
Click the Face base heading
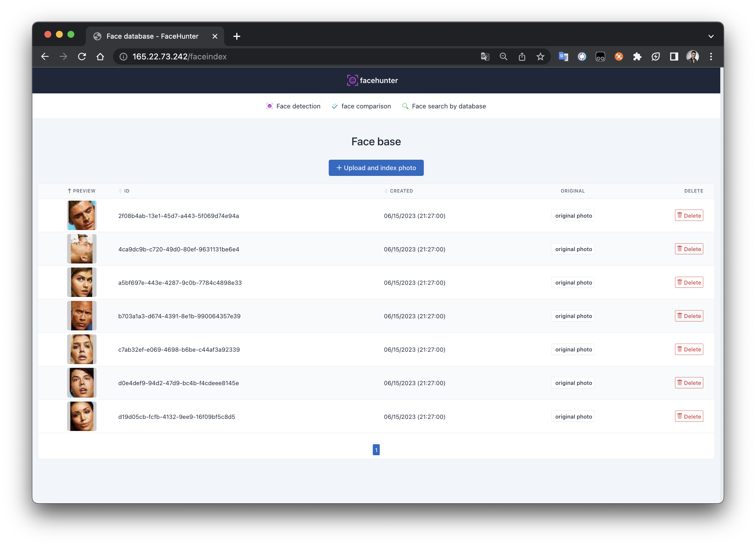click(376, 142)
